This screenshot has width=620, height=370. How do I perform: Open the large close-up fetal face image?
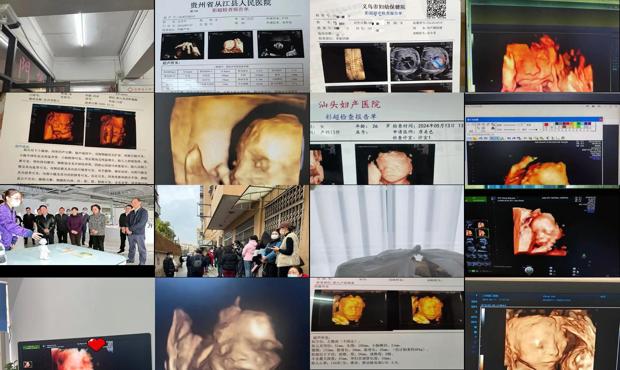coord(232,139)
